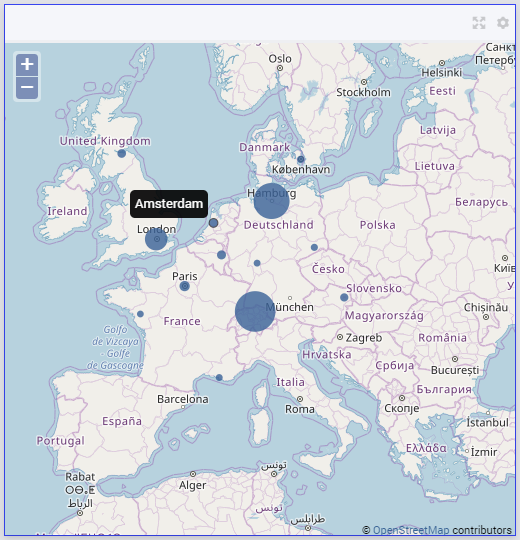Click the Polska country label
This screenshot has width=520, height=540.
[377, 225]
